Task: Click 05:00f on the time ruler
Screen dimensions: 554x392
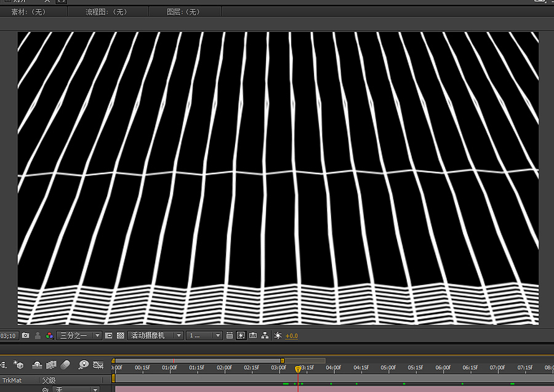Action: click(388, 367)
